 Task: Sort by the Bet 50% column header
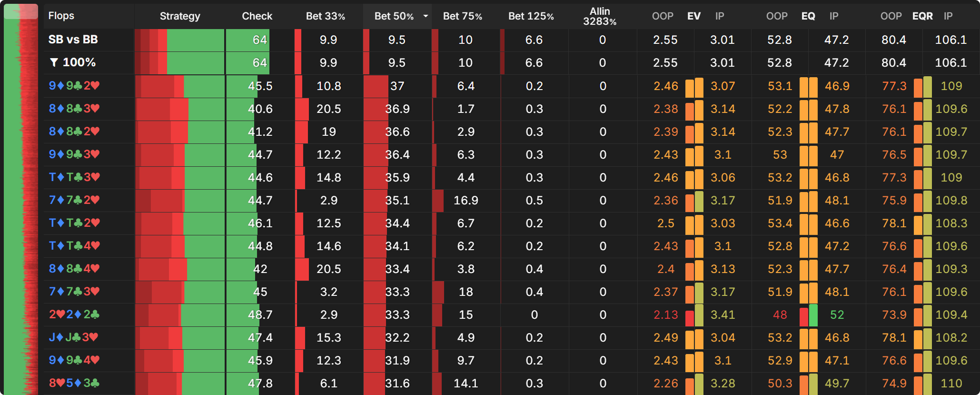pos(394,16)
